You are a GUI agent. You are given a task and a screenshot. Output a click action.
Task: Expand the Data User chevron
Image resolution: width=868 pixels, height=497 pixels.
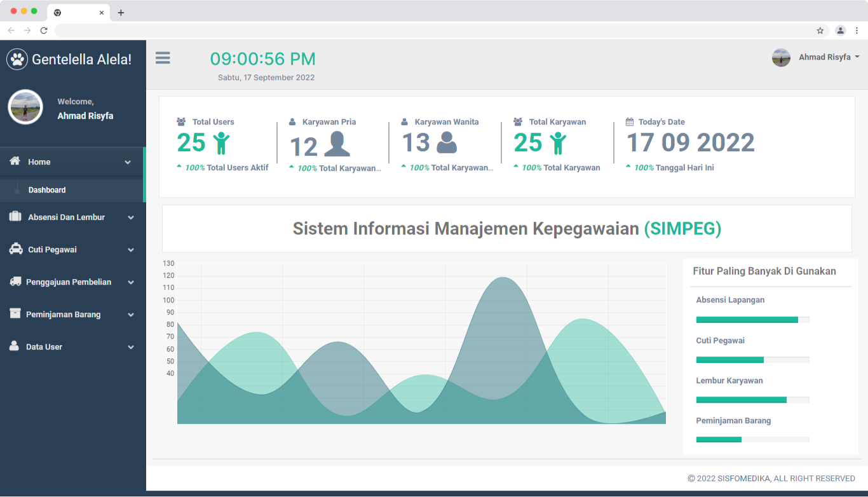click(131, 347)
